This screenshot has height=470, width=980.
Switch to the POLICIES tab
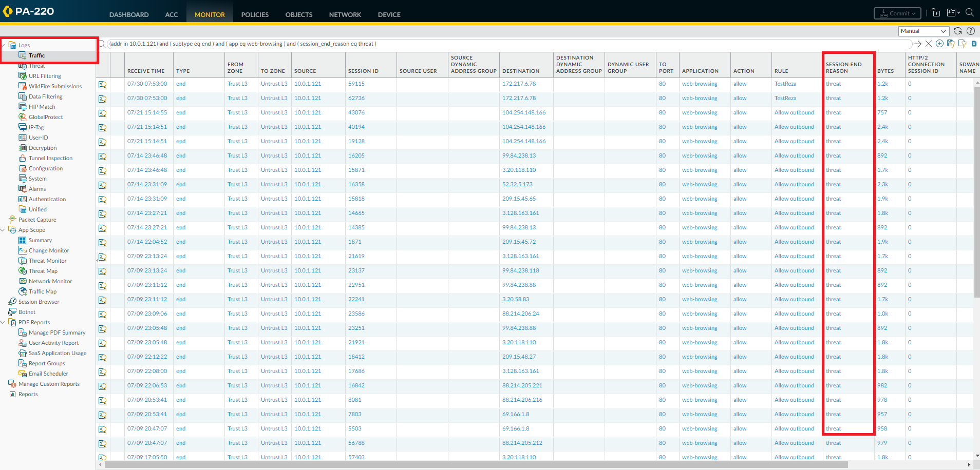tap(255, 14)
